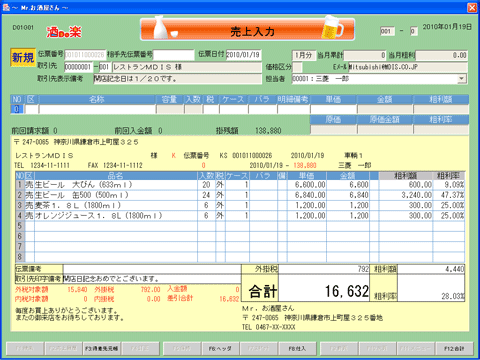Viewport: 480px width, 360px height.
Task: Click the 酒Do楽 logo
Action: click(64, 32)
